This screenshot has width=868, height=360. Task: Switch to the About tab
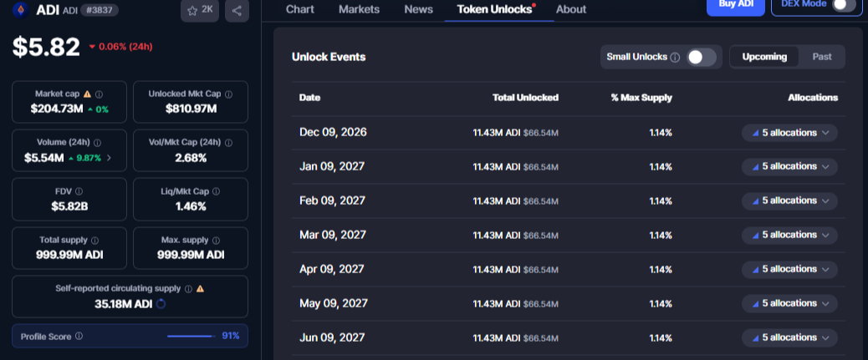click(x=571, y=9)
